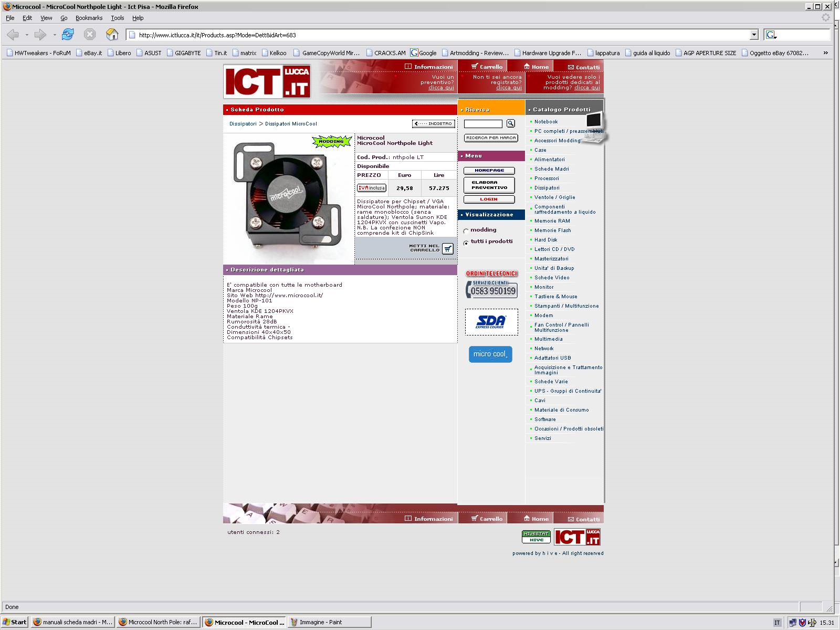Show more bookmarks with the chevron
Screen dimensions: 840x630
point(826,52)
